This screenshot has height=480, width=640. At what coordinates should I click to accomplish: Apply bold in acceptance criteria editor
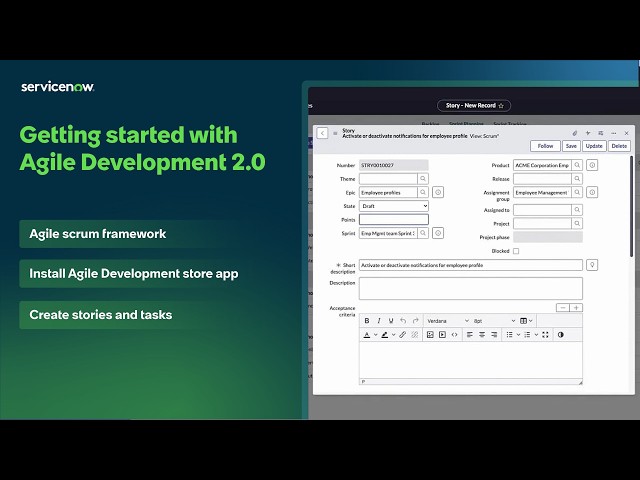coord(367,321)
